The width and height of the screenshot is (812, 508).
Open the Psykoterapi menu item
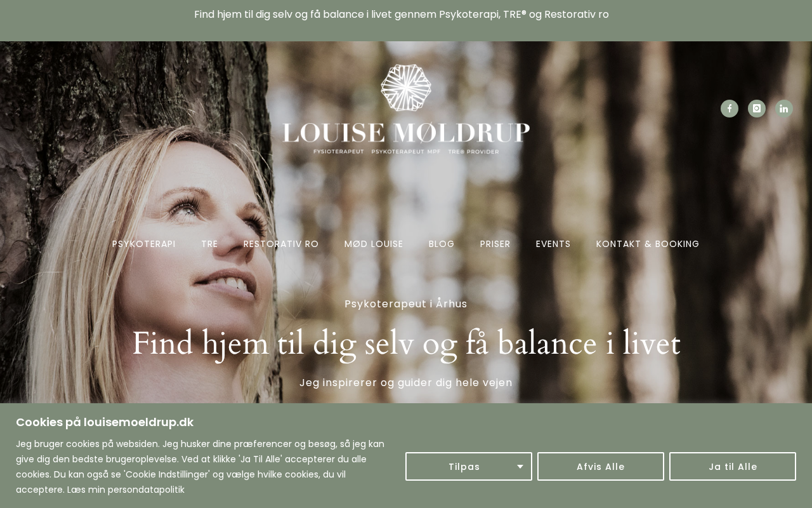144,244
